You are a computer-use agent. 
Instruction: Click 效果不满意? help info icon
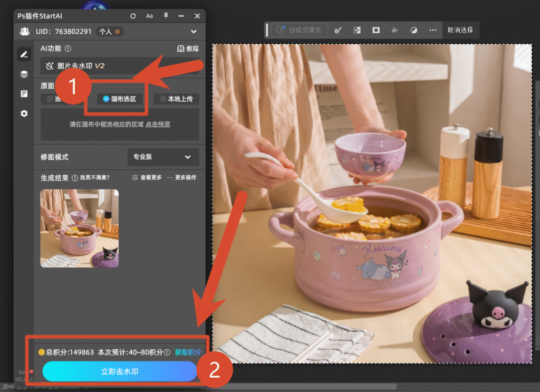(x=75, y=178)
